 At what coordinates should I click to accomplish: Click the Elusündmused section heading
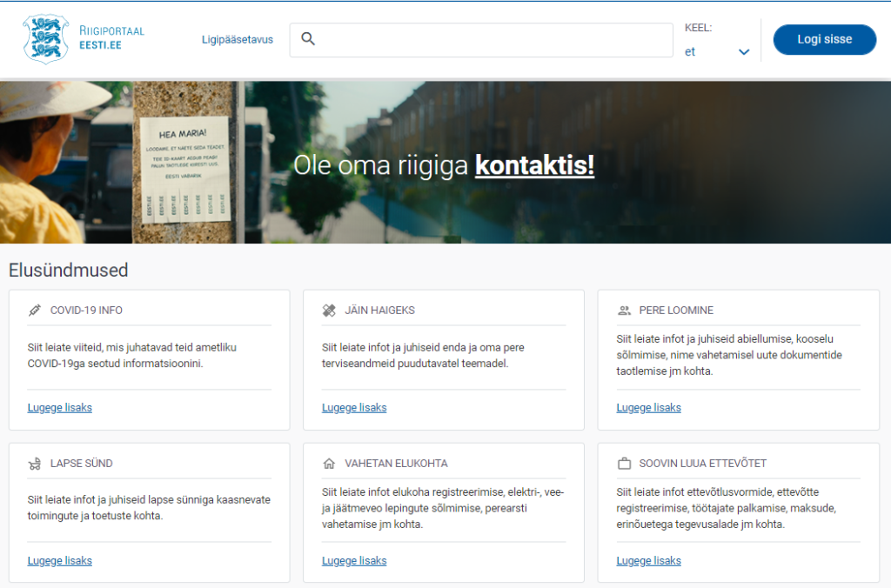coord(68,270)
